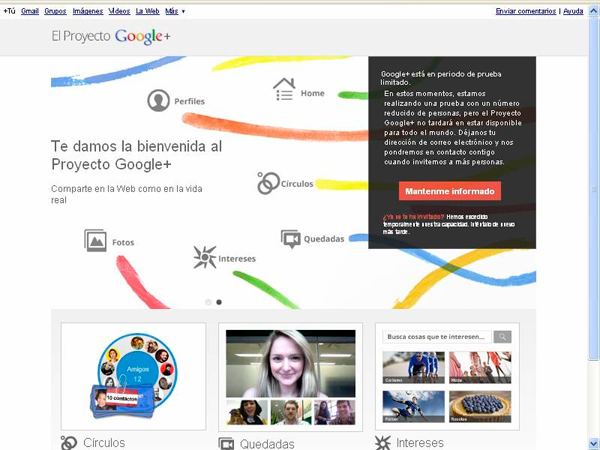This screenshot has height=450, width=600.
Task: Click the Intereses spark icon in banner
Action: [x=205, y=257]
